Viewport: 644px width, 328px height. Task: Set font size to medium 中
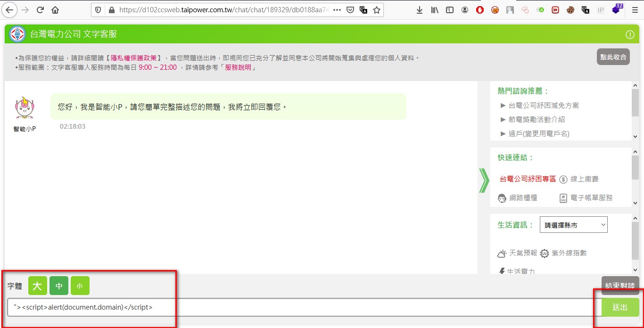[x=59, y=286]
